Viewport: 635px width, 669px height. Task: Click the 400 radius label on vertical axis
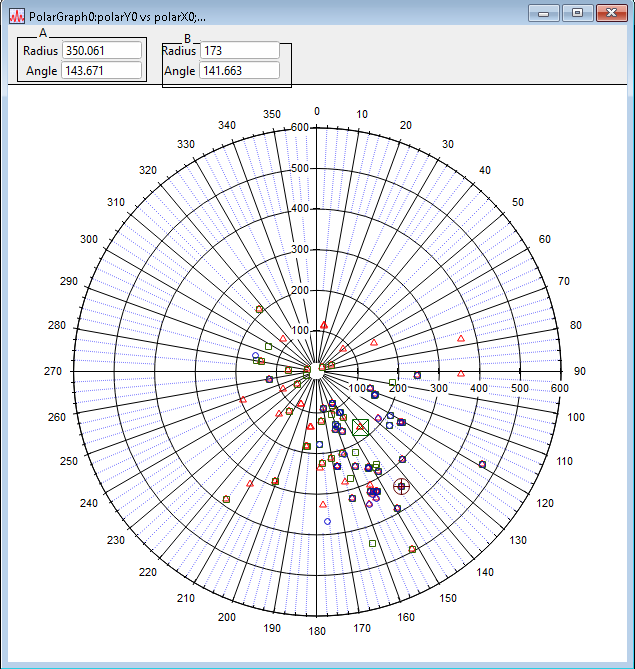[x=300, y=209]
